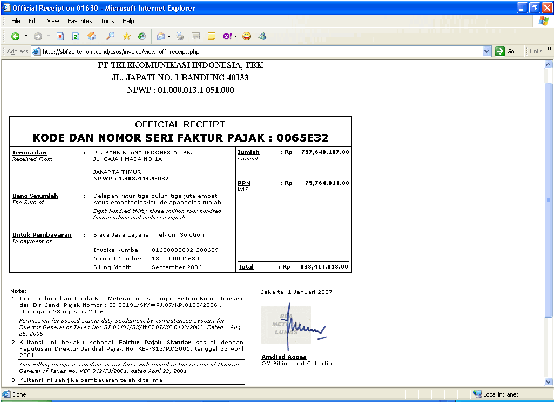The image size is (555, 403).
Task: Open the Messenger buddy icon
Action: [262, 36]
